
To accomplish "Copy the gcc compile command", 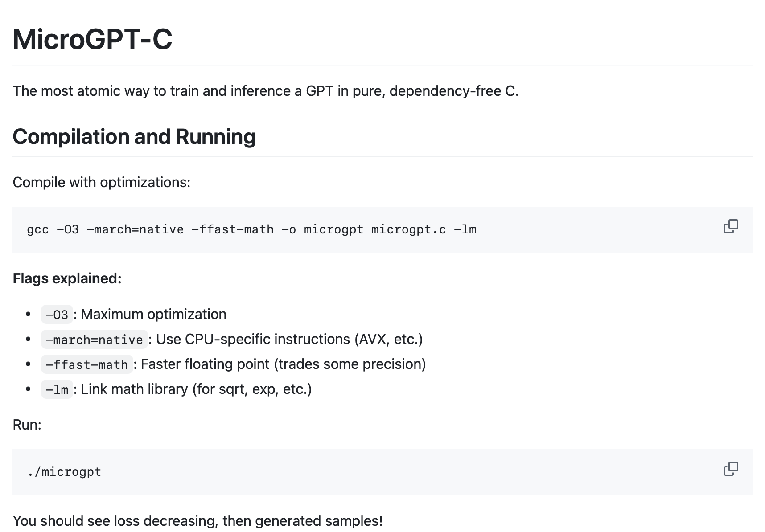I will tap(731, 226).
